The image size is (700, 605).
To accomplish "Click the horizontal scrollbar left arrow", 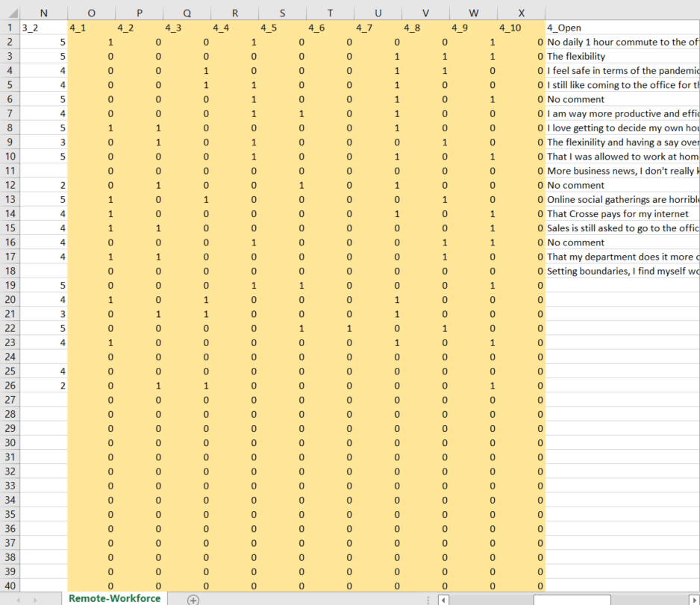I will pos(443,599).
